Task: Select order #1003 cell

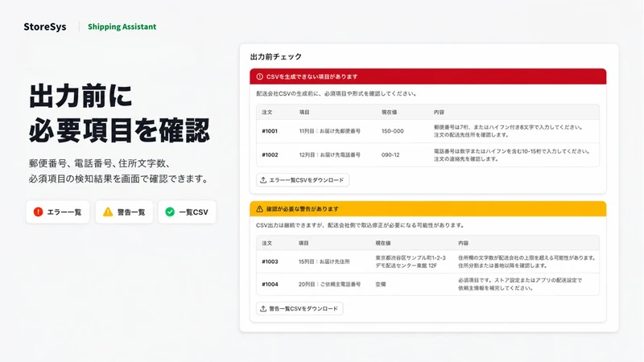Action: tap(270, 261)
